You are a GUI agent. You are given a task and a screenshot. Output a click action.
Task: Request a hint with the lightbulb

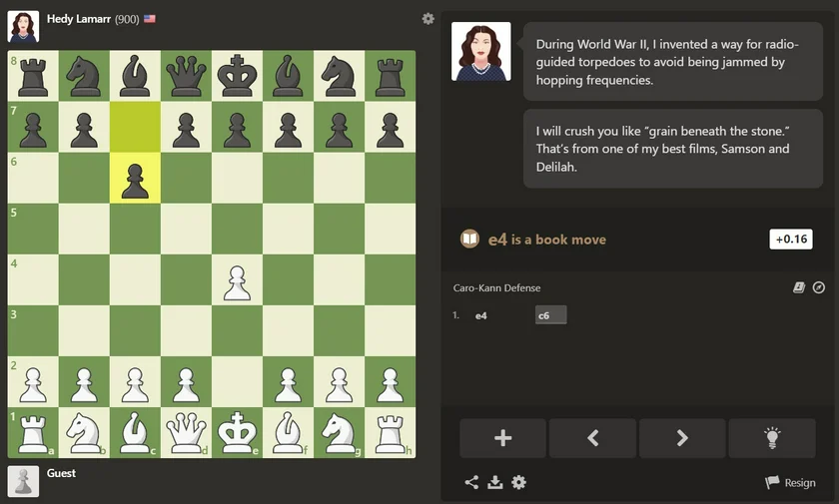771,438
